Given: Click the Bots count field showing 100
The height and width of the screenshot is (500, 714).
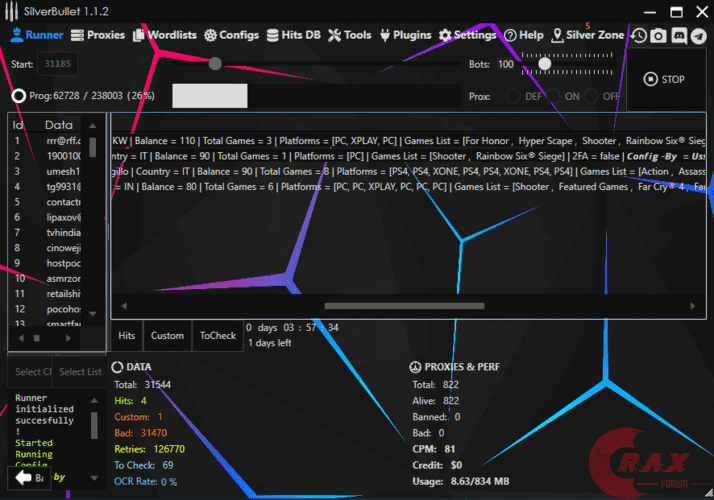Looking at the screenshot, I should 506,64.
